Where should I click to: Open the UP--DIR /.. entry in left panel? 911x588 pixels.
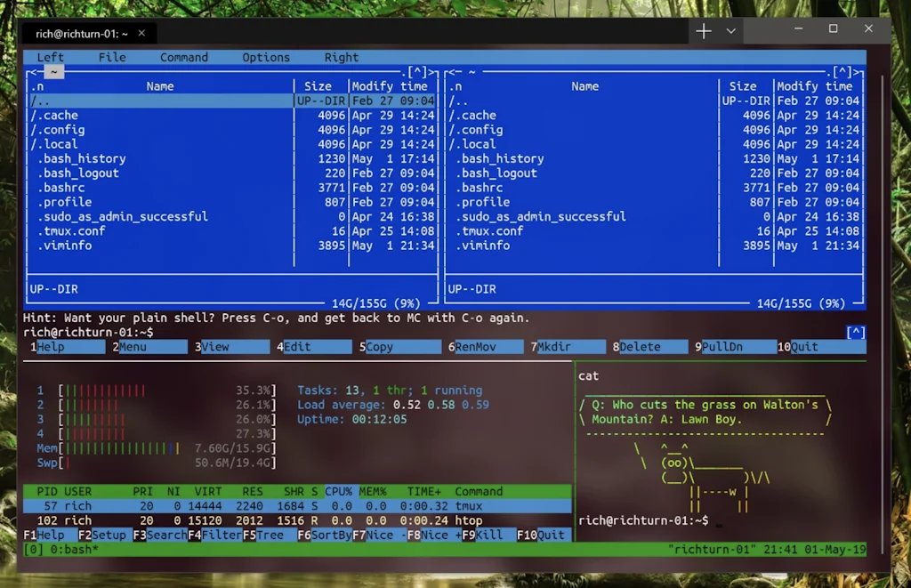(71, 101)
